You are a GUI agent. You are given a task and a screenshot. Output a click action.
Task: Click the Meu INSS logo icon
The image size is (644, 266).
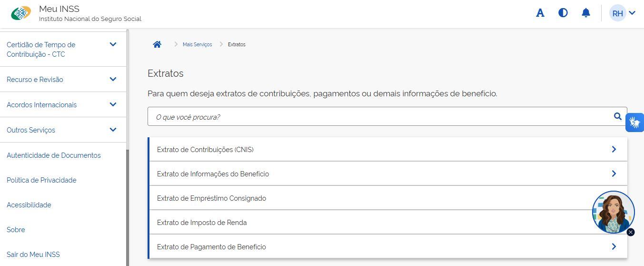tap(20, 13)
